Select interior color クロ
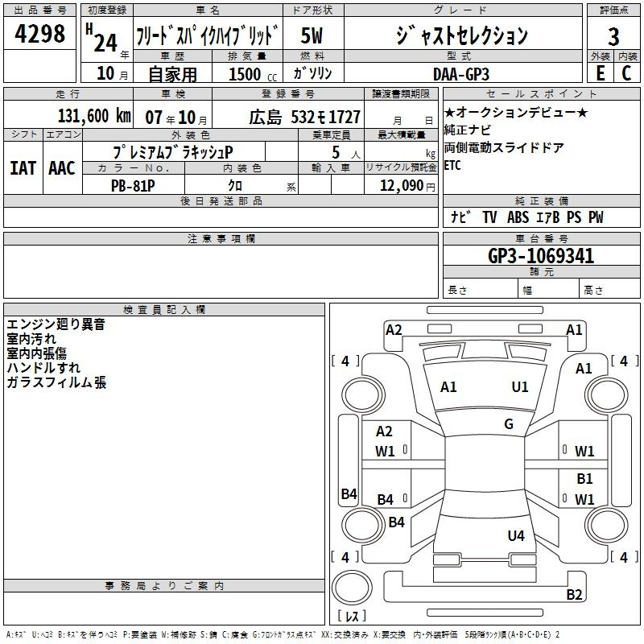Image resolution: width=644 pixels, height=644 pixels. (x=235, y=186)
